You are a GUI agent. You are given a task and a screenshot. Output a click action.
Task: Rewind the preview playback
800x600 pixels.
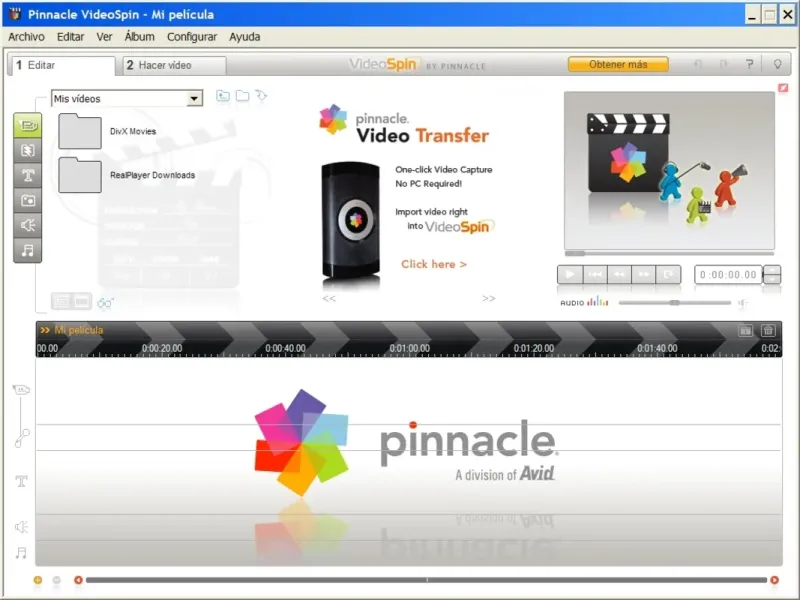(x=619, y=274)
